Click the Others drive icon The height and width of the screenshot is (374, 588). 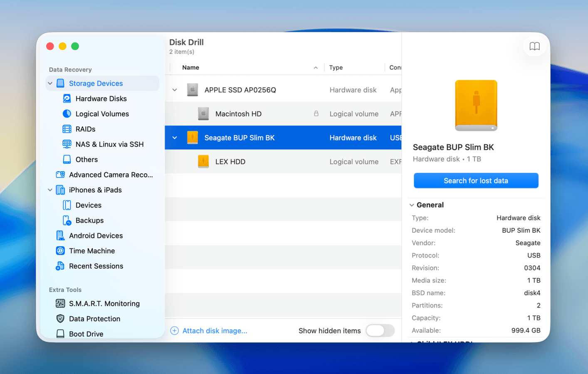click(67, 160)
